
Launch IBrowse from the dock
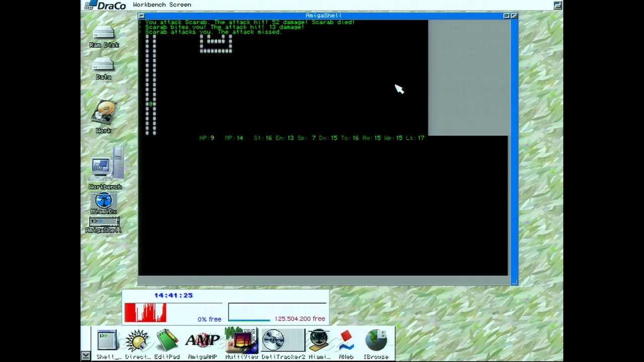tap(376, 344)
